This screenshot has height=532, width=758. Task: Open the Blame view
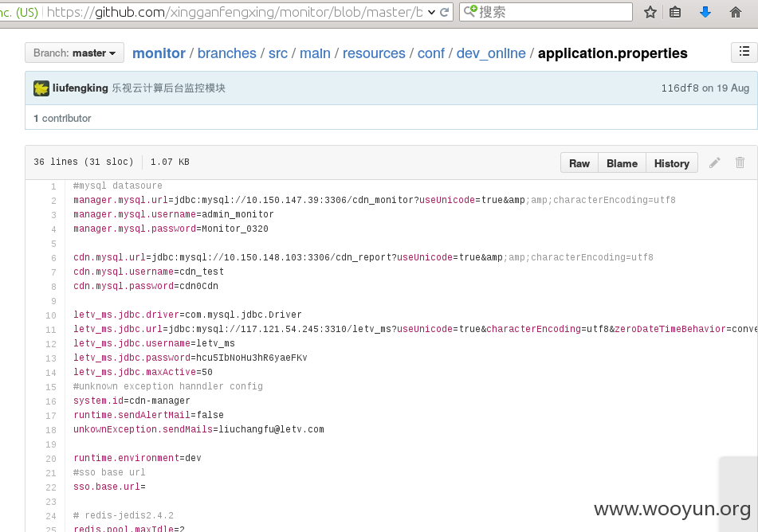622,163
